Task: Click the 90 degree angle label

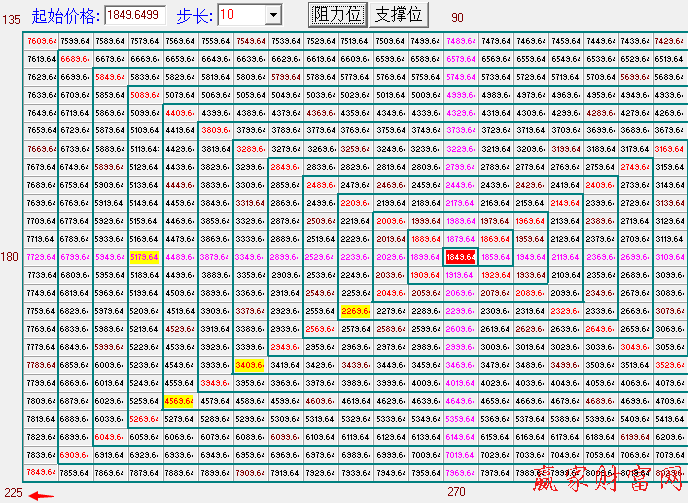Action: click(x=457, y=18)
